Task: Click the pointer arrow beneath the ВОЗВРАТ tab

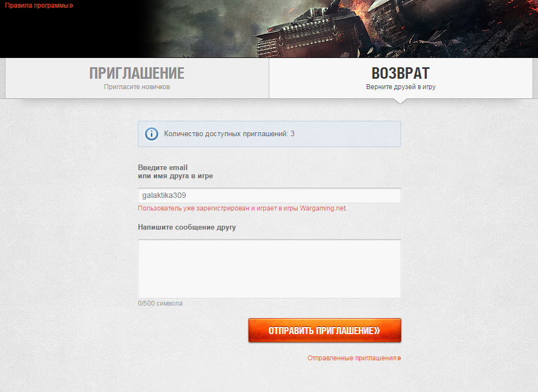Action: (401, 101)
